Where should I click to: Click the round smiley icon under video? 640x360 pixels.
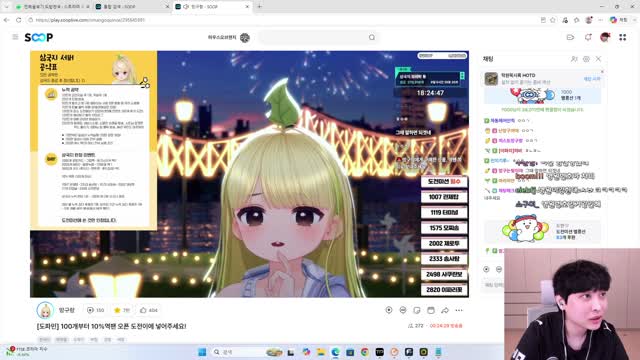click(402, 310)
